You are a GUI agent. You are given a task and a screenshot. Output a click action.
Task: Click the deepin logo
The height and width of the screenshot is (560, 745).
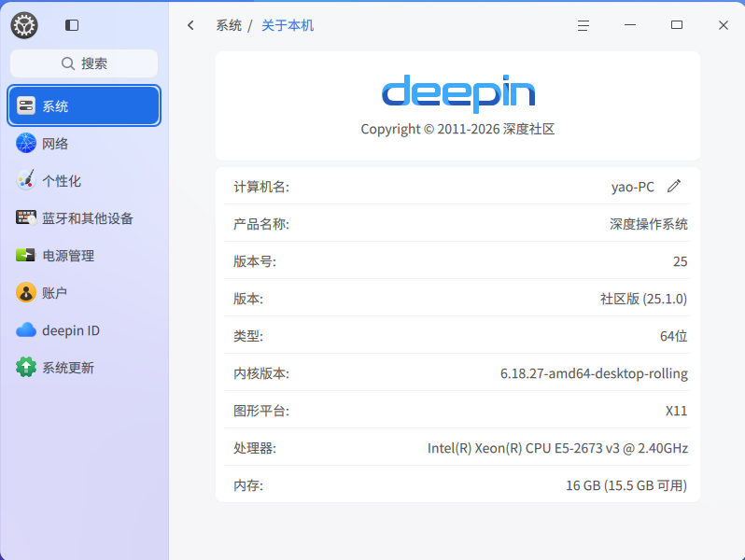coord(458,93)
